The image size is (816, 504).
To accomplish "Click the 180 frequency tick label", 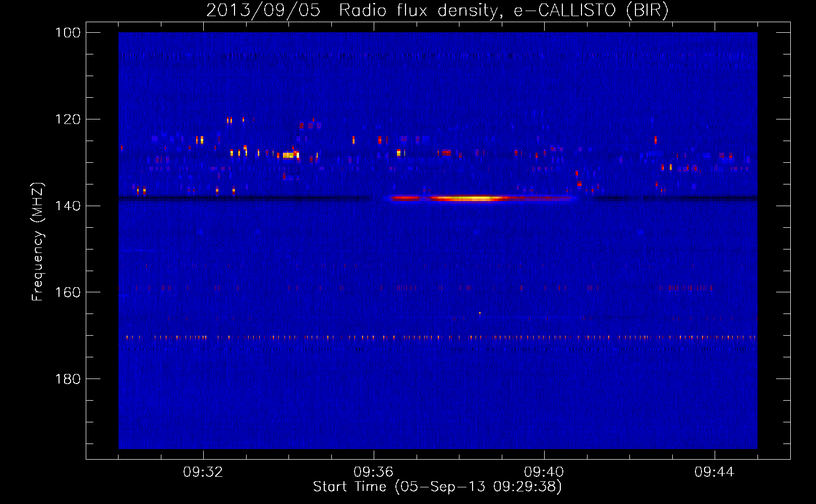I will click(x=68, y=379).
